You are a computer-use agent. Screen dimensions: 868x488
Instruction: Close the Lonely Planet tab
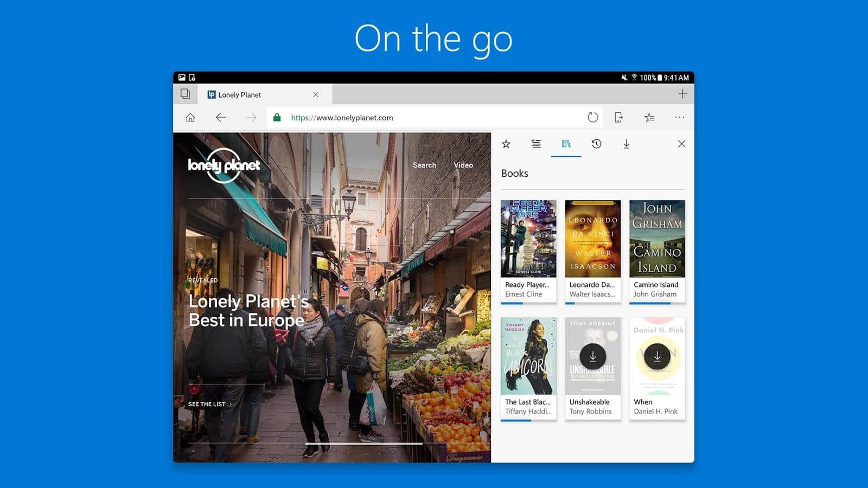(x=316, y=95)
